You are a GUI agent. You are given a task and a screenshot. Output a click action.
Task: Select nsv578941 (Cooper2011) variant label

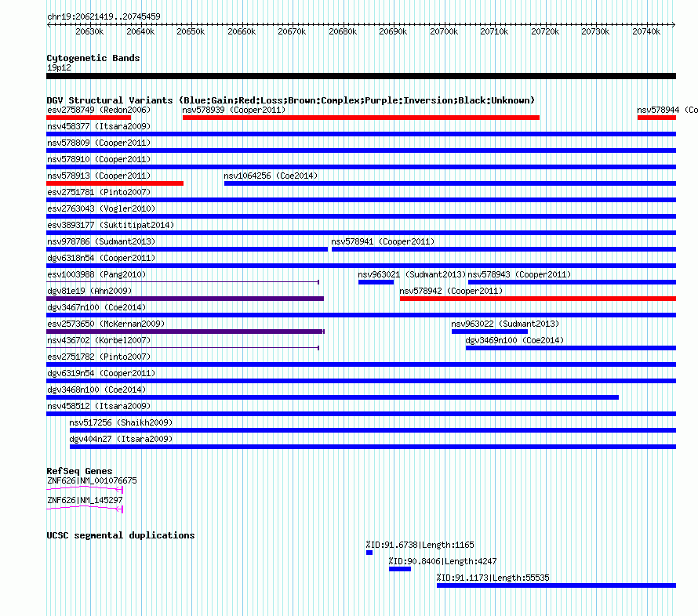coord(383,241)
